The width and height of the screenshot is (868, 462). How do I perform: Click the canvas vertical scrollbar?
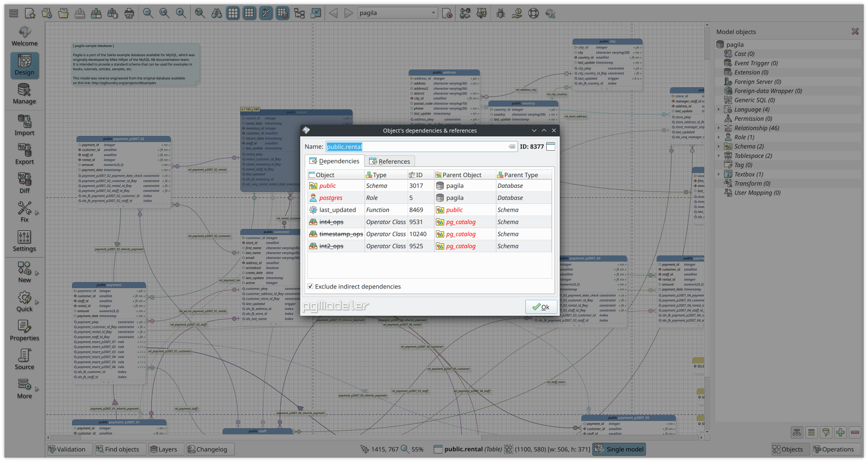tap(707, 228)
